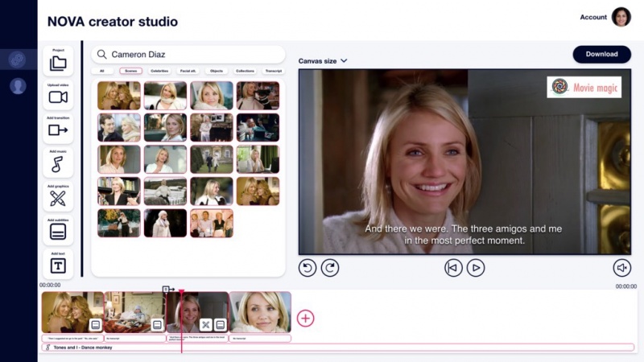Open subtitle icon on the second timeline clip
The height and width of the screenshot is (362, 644).
coord(157,325)
